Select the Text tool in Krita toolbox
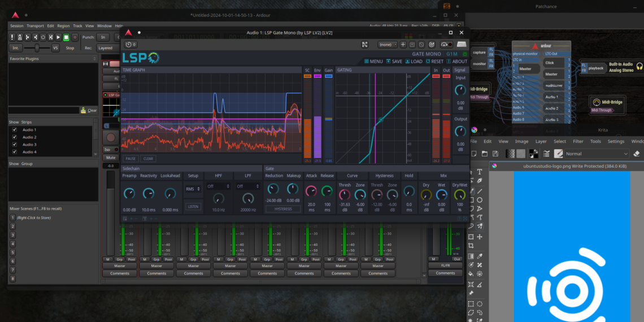644x322 pixels. tap(480, 172)
